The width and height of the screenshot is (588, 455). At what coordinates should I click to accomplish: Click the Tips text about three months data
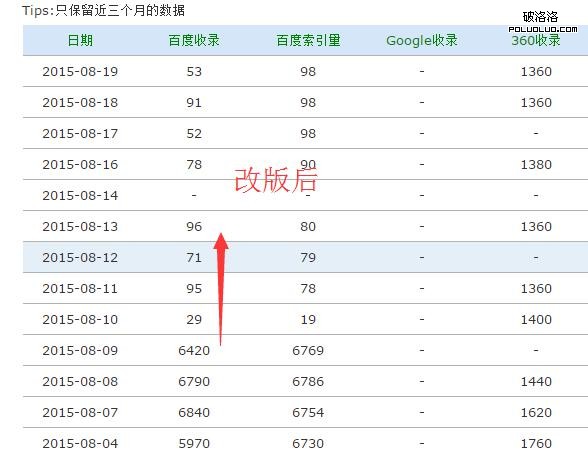(x=103, y=10)
